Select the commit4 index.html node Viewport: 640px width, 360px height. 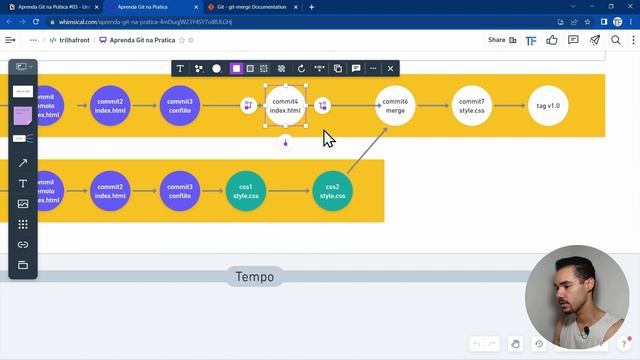[285, 106]
